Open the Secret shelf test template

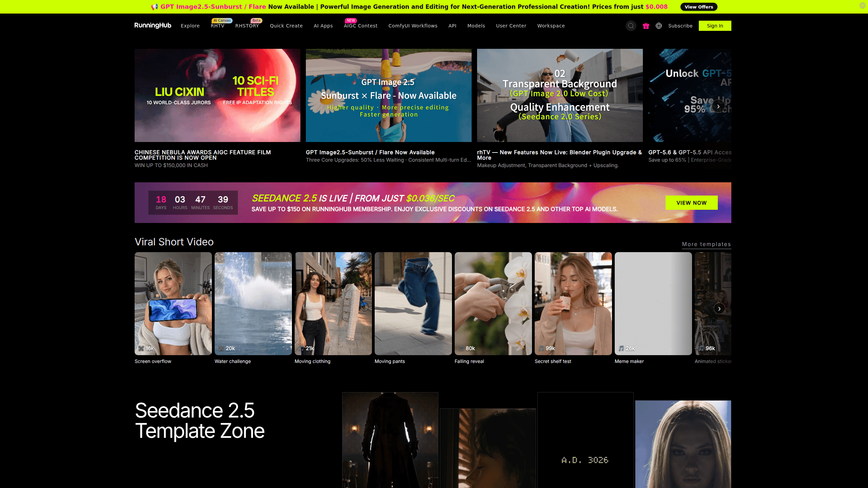(573, 304)
